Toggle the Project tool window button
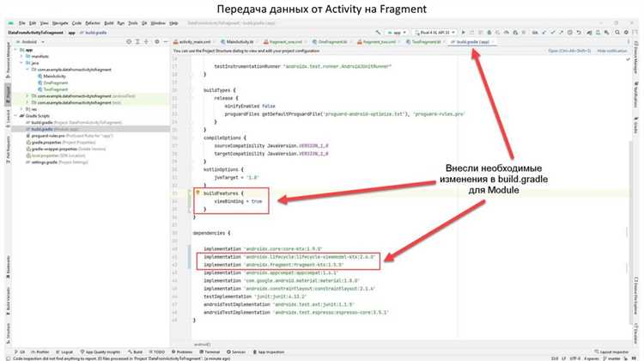 pyautogui.click(x=8, y=95)
